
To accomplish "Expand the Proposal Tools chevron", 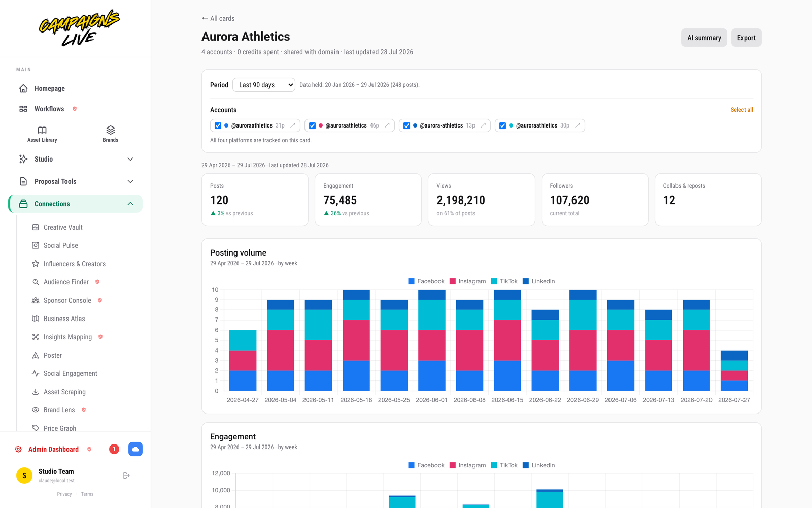I will click(x=130, y=181).
